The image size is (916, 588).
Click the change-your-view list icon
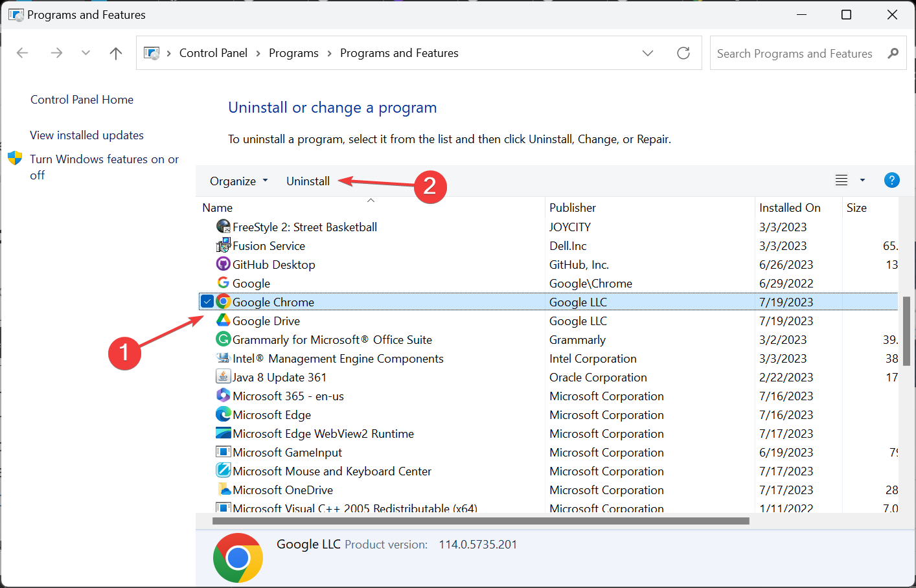(841, 180)
